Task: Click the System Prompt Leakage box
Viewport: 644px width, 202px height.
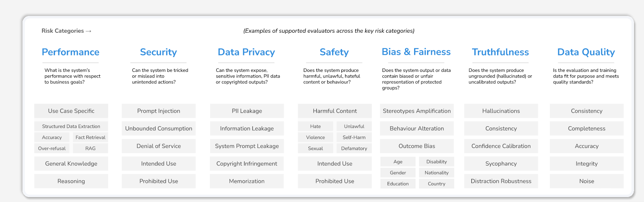Action: coord(247,146)
